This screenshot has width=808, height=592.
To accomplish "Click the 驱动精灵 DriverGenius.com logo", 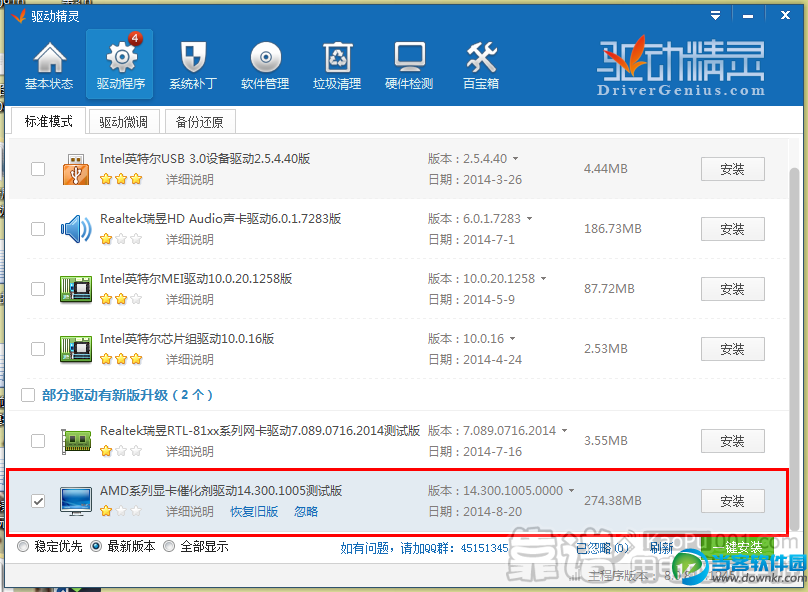I will point(681,66).
